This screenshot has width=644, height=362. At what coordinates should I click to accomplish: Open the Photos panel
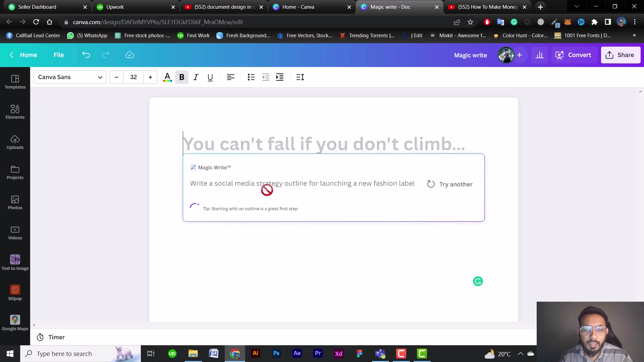[x=15, y=202]
